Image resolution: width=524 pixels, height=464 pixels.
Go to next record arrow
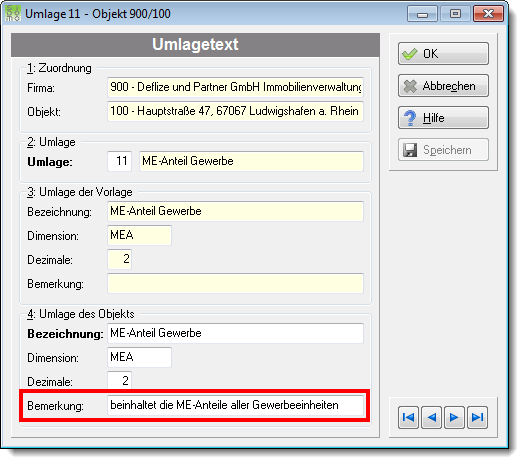454,417
